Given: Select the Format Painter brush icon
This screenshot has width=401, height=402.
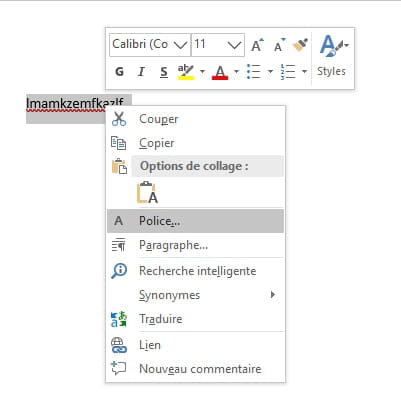Looking at the screenshot, I should (x=300, y=45).
